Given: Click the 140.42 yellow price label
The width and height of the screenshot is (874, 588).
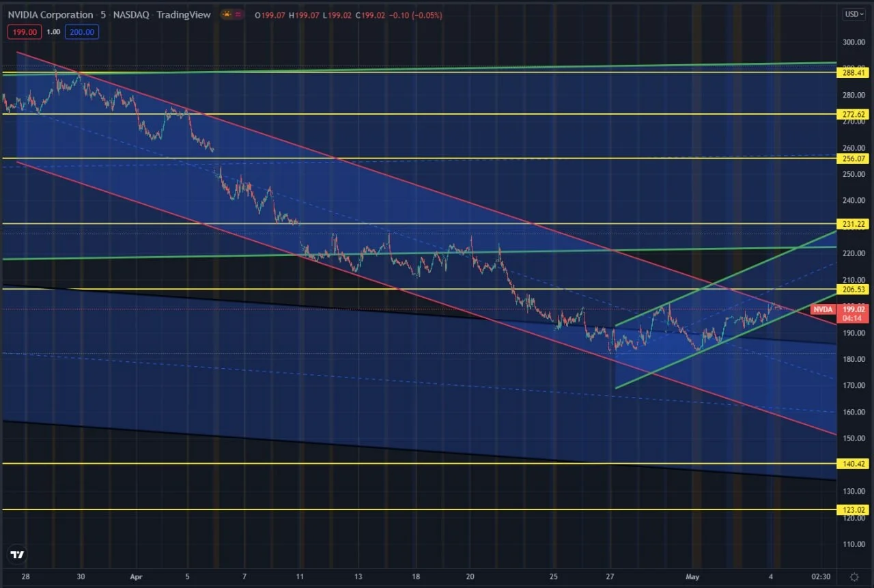Looking at the screenshot, I should [852, 464].
